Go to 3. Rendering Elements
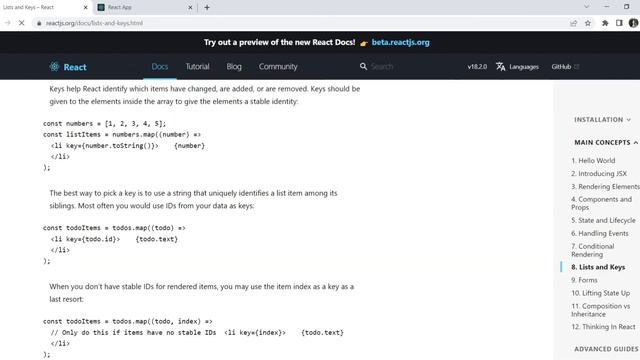 pyautogui.click(x=605, y=187)
